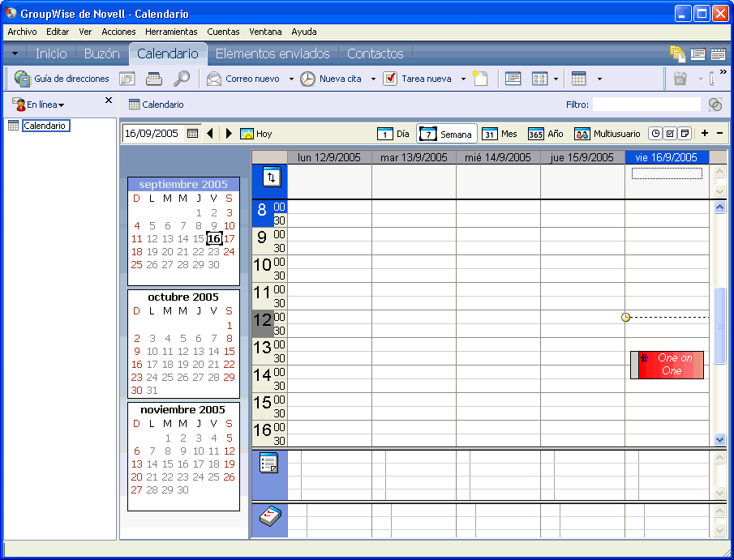This screenshot has height=560, width=734.
Task: Open dropdown next to calendar grid icon
Action: point(599,79)
